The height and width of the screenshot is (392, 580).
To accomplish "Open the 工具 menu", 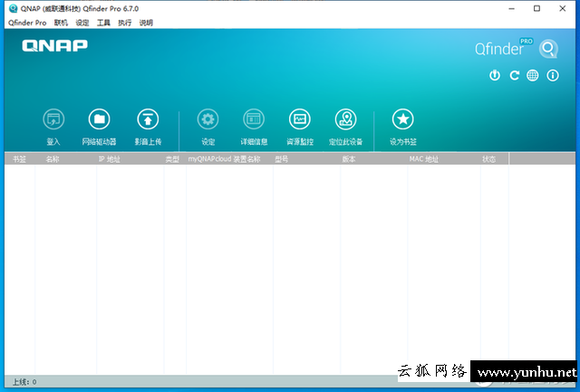I will coord(103,23).
